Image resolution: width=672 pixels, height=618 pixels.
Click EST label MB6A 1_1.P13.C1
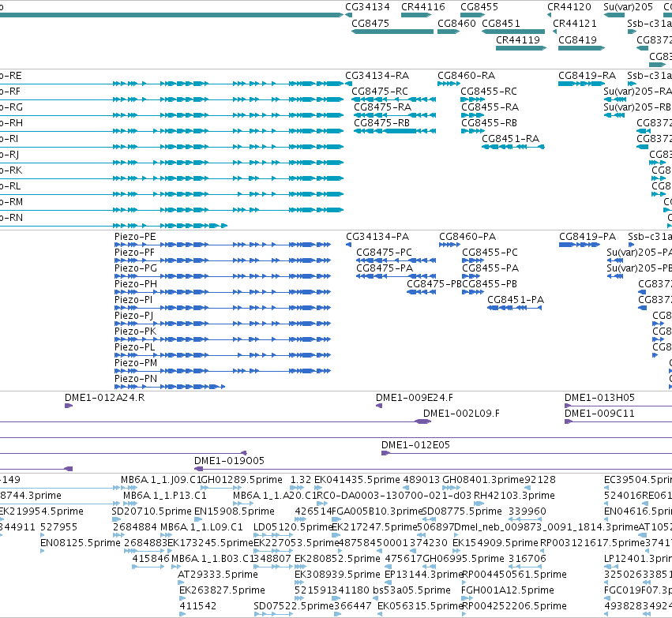click(164, 496)
